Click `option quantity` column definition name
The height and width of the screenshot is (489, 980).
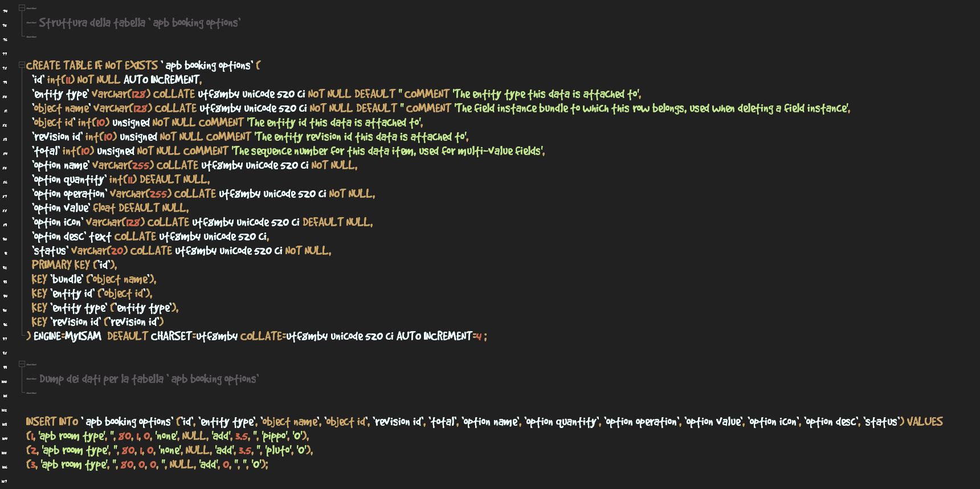click(x=69, y=180)
